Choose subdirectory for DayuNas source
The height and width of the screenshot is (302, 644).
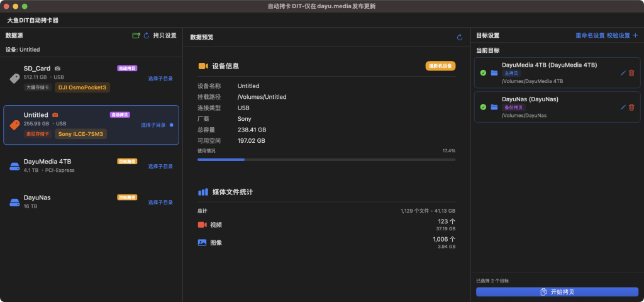[160, 203]
